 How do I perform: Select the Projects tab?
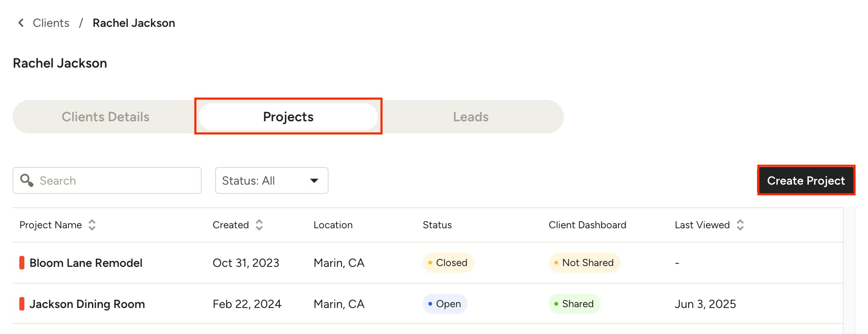click(288, 117)
